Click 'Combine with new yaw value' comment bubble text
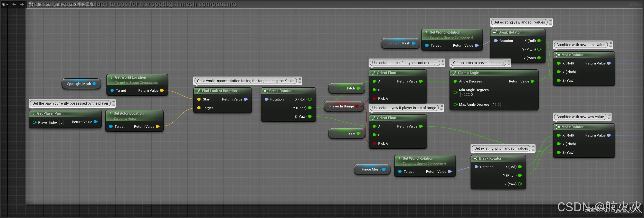Screen dimensions: 644x218 point(580,117)
